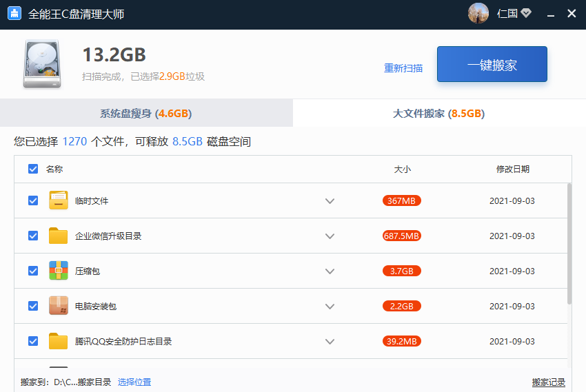Uncheck the 临时文件 checkbox
The image size is (586, 392).
pyautogui.click(x=33, y=200)
